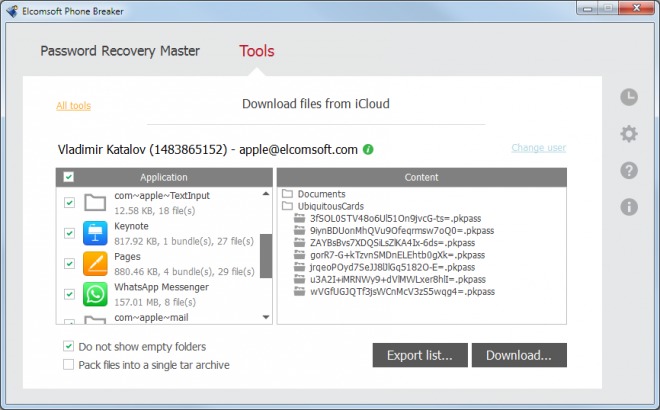Click the icon of the 3fSOL0STV48o6Ul51On9jvcG-ts=.pkpass file
This screenshot has height=410, width=660.
(x=299, y=218)
